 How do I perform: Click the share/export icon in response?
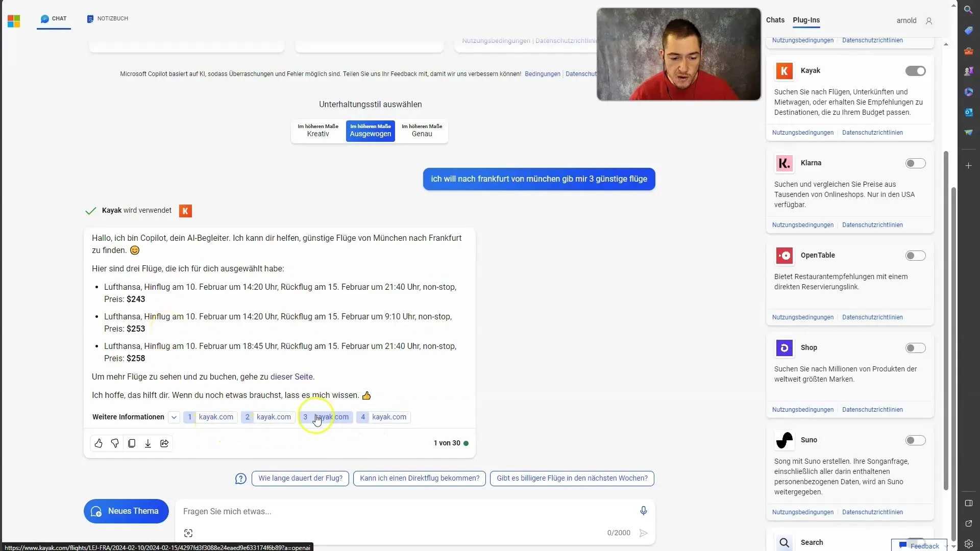(x=164, y=443)
